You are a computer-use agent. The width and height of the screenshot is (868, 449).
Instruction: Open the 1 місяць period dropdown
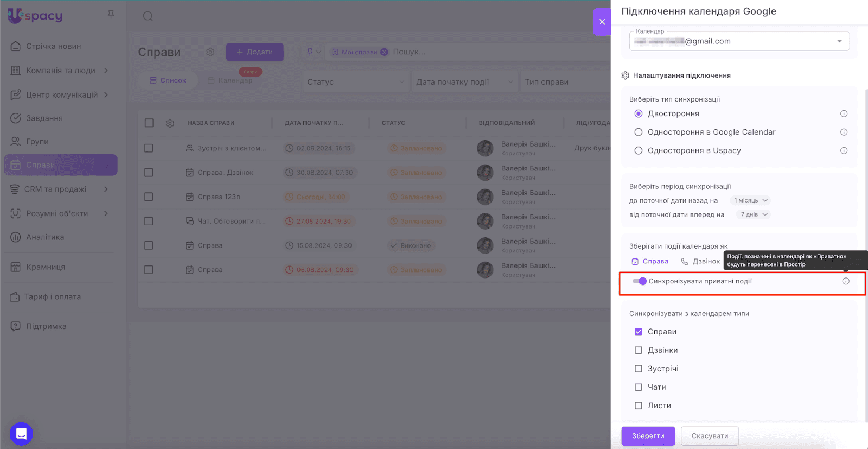pos(751,200)
